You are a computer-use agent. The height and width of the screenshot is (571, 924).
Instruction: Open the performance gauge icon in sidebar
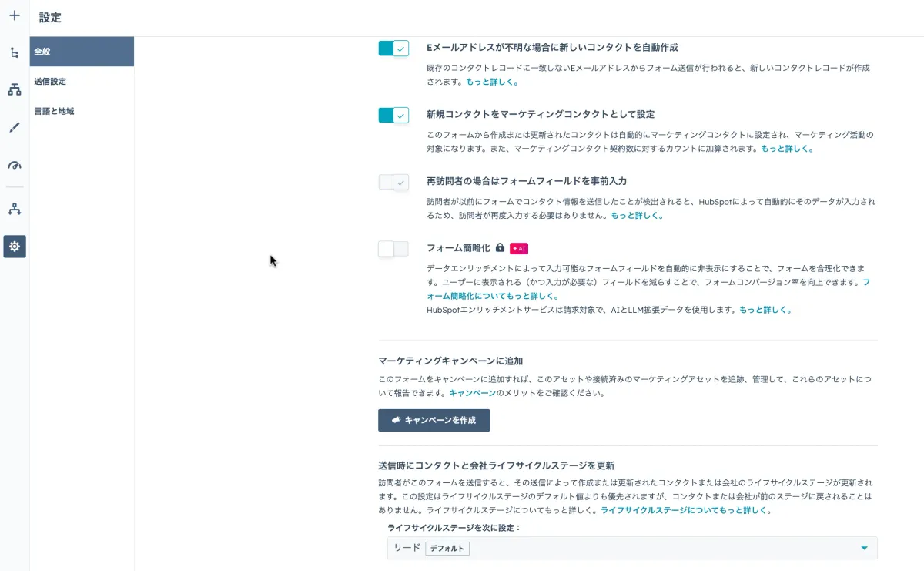(15, 164)
